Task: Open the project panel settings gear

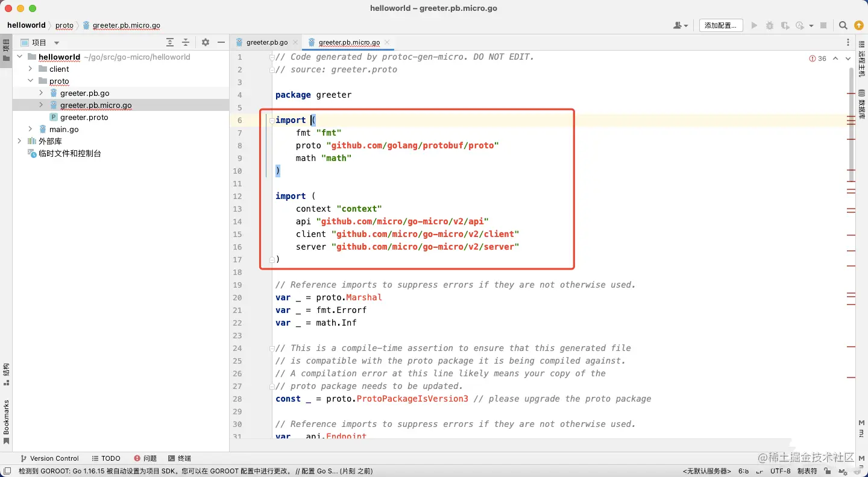Action: click(206, 42)
